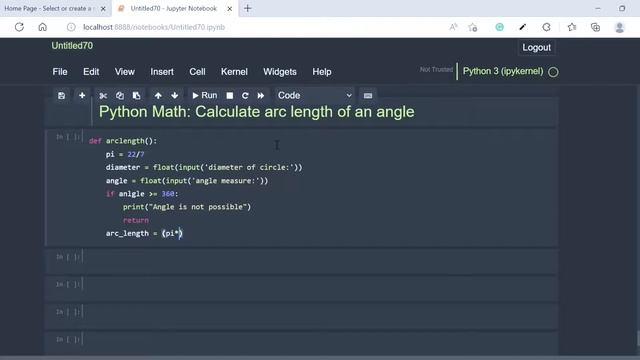Open the cell type Code dropdown
The height and width of the screenshot is (360, 640).
[314, 96]
